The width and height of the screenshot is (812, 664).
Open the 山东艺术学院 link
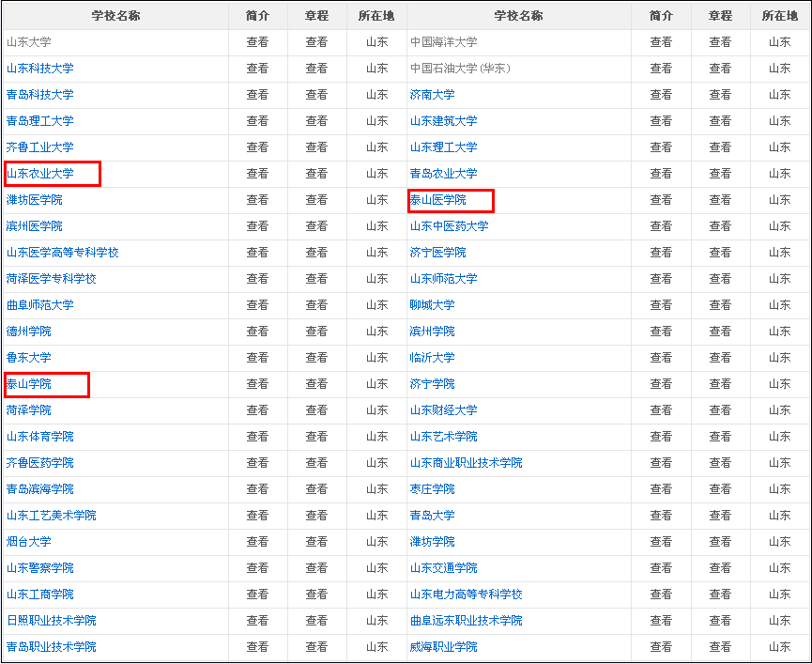[444, 437]
